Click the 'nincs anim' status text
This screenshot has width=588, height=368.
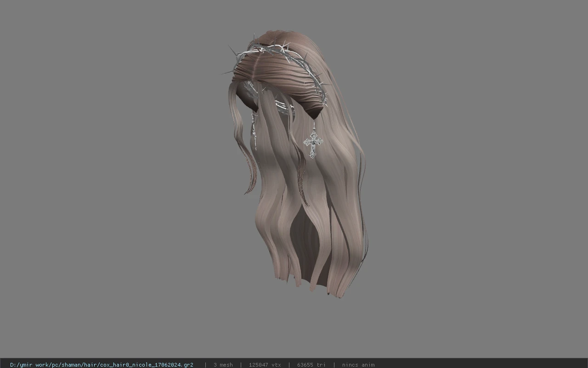[x=358, y=365]
